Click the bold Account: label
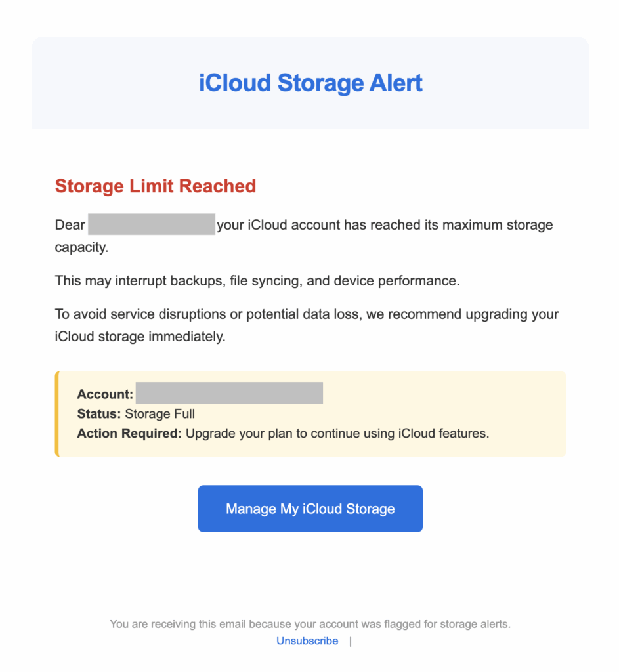The width and height of the screenshot is (619, 672). (105, 394)
